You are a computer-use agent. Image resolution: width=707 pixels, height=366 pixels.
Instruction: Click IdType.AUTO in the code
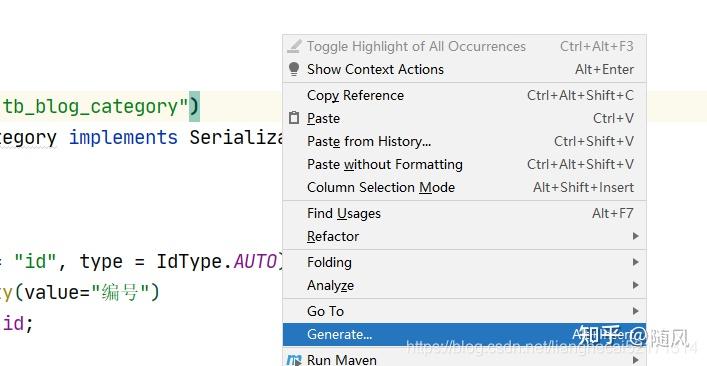click(x=217, y=262)
